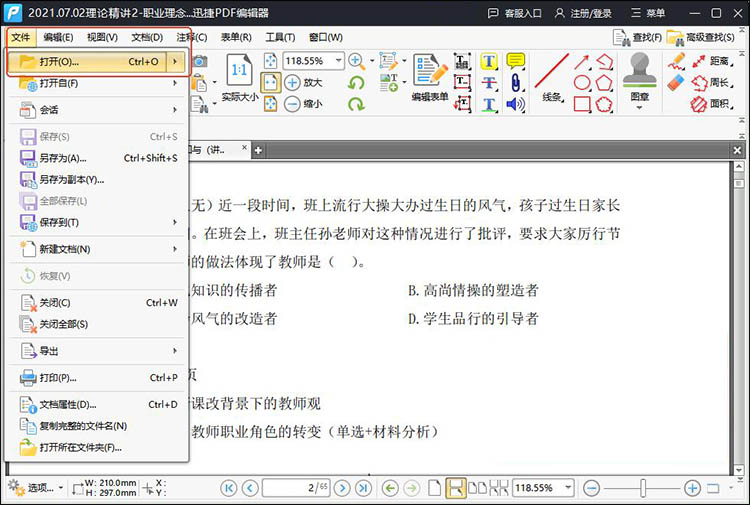The image size is (750, 505).
Task: Select the yellow highlight text T tool
Action: click(x=489, y=61)
